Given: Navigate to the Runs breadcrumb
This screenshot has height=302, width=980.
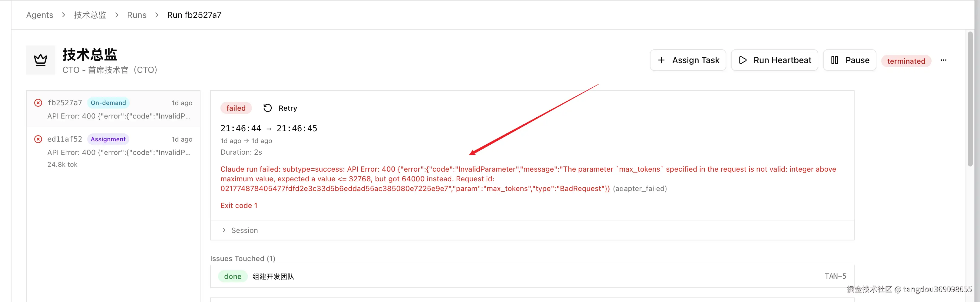Looking at the screenshot, I should click(x=137, y=15).
